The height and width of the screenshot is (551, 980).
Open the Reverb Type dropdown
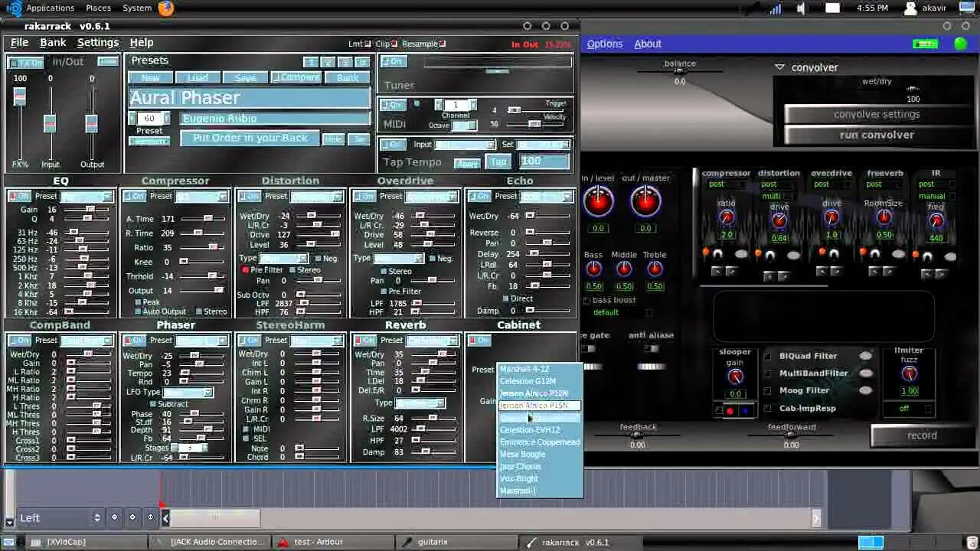[x=420, y=403]
